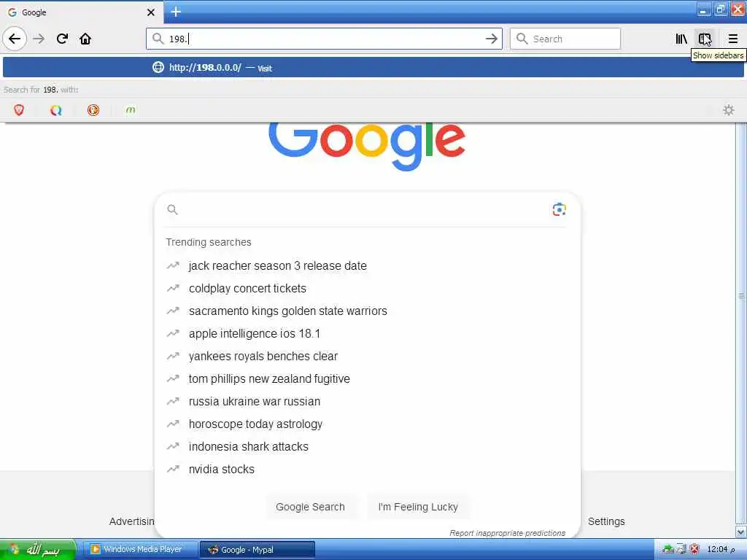Close the Google tab

tap(150, 12)
